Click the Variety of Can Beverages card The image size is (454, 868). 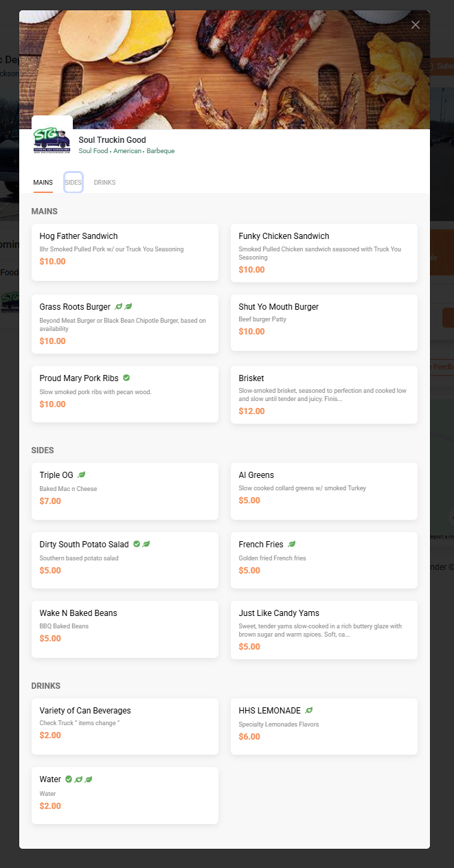(x=124, y=726)
